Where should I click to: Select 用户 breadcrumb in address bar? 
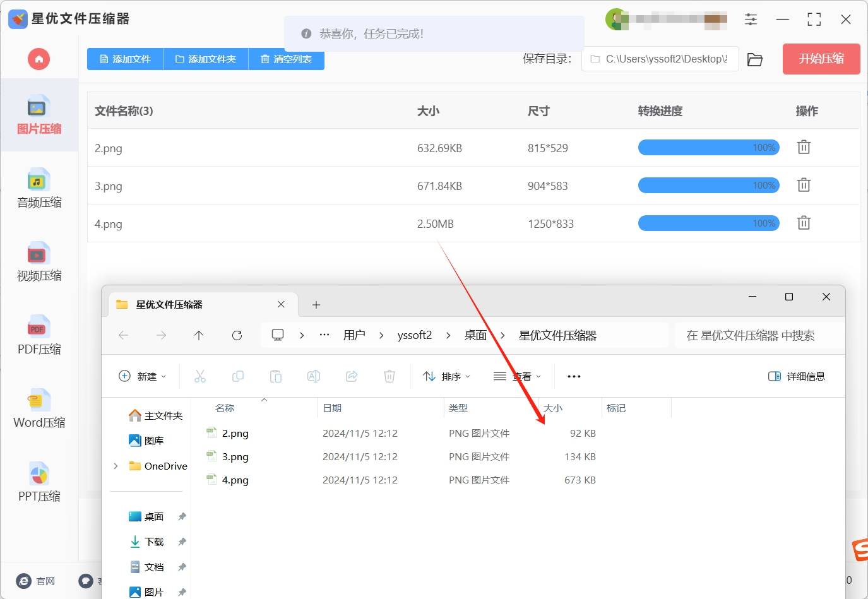[354, 335]
